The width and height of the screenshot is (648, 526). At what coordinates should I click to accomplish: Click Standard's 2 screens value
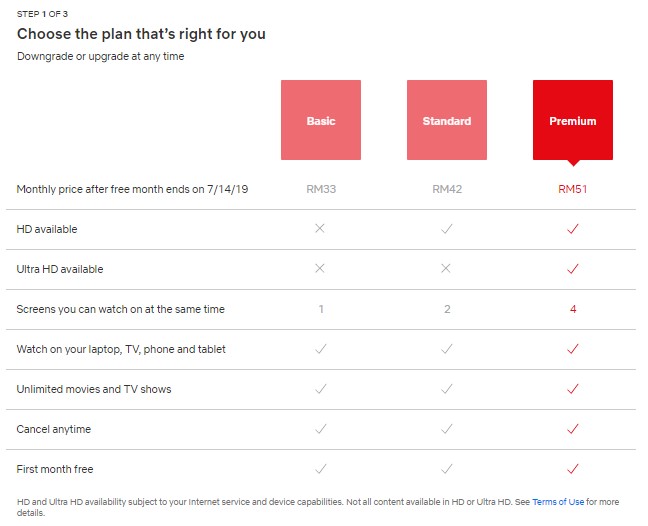pyautogui.click(x=447, y=309)
